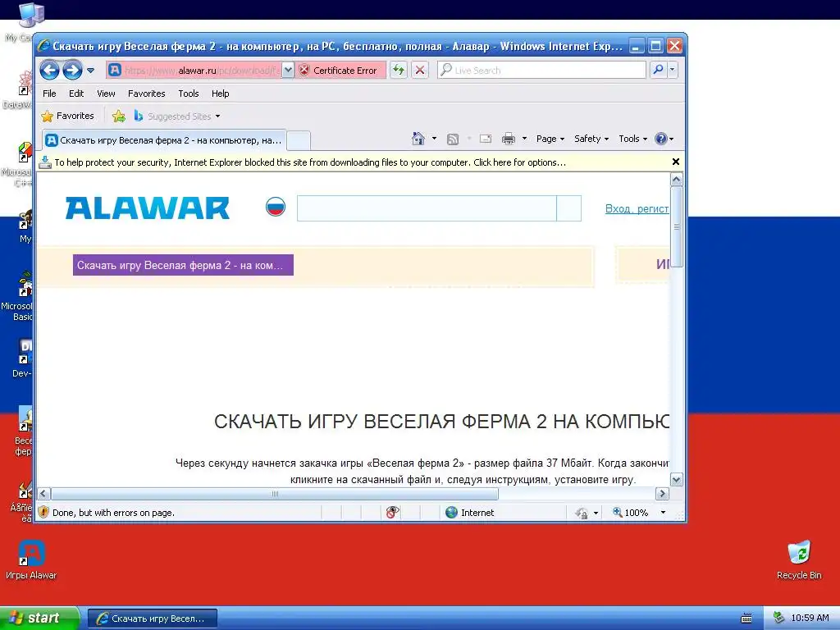Image resolution: width=840 pixels, height=630 pixels.
Task: Click the Print icon
Action: tap(509, 139)
